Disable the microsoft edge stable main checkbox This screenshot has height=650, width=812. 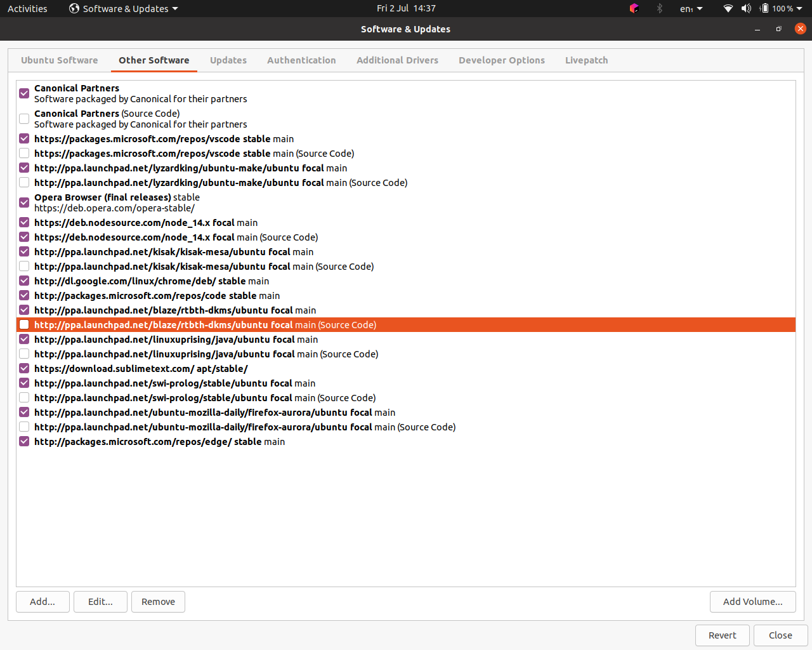tap(24, 441)
